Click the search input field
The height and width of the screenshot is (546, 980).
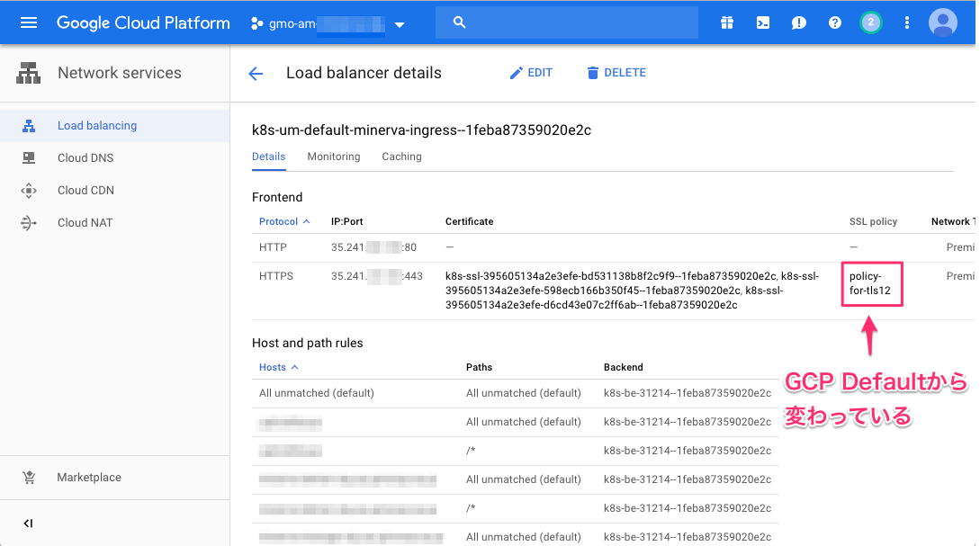576,22
